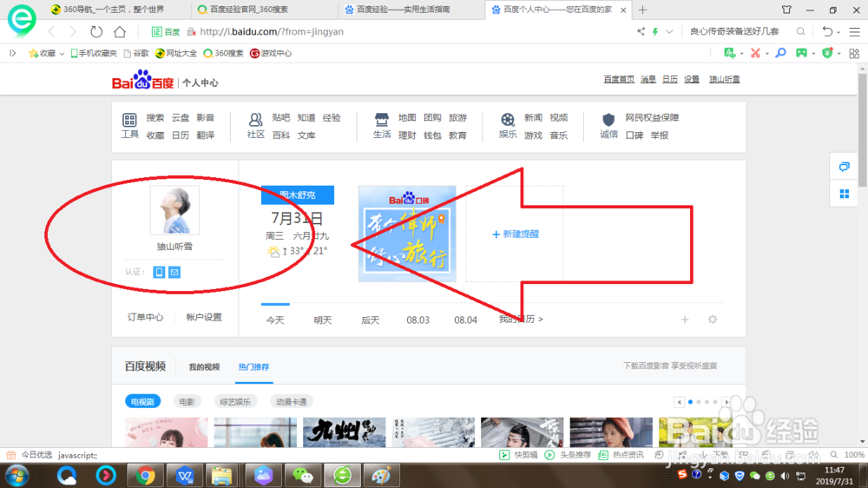Click the user avatar photo
This screenshot has width=868, height=488.
coord(174,210)
